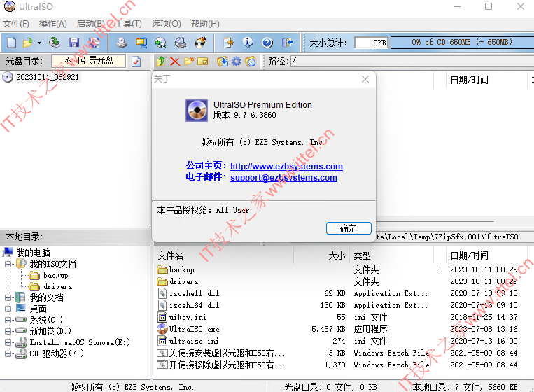This screenshot has width=534, height=392.
Task: Open the 操作(A) menu
Action: pos(52,24)
